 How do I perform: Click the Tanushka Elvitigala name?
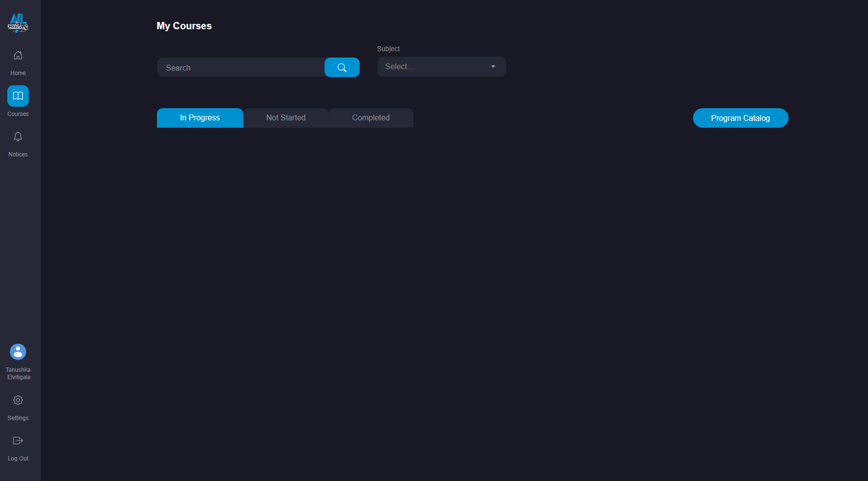point(18,374)
